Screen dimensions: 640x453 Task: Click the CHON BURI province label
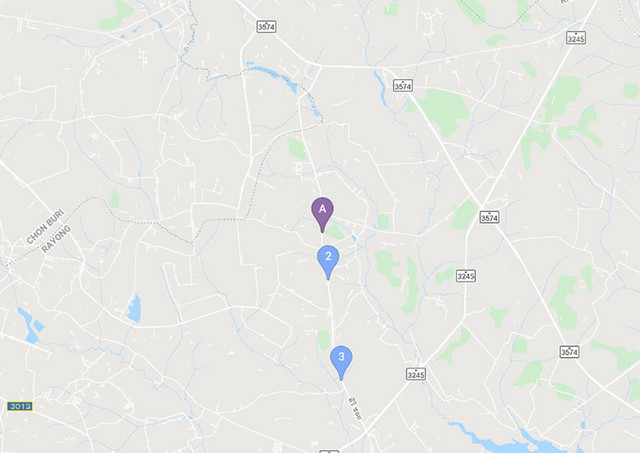coord(44,226)
